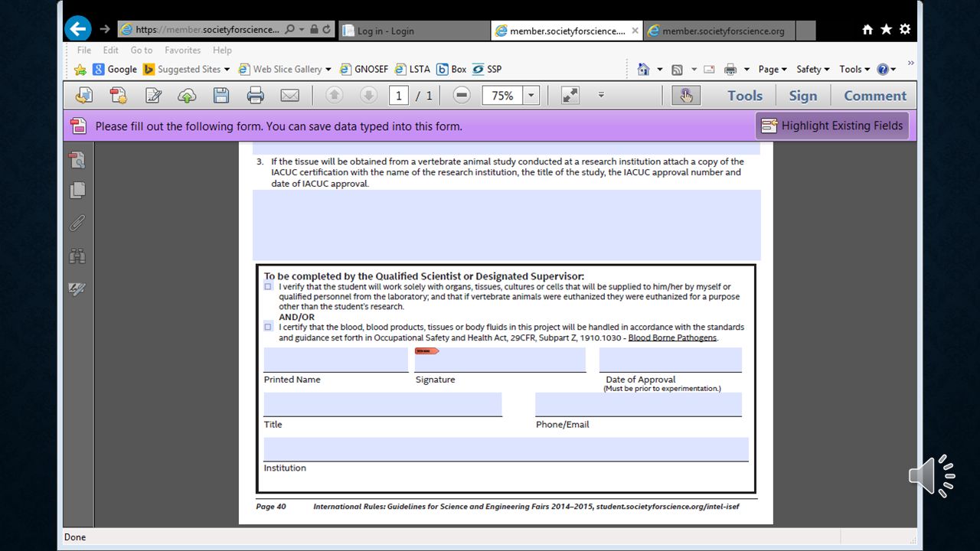This screenshot has width=980, height=551.
Task: Click the Add to favorites bar star icon
Action: coord(80,69)
